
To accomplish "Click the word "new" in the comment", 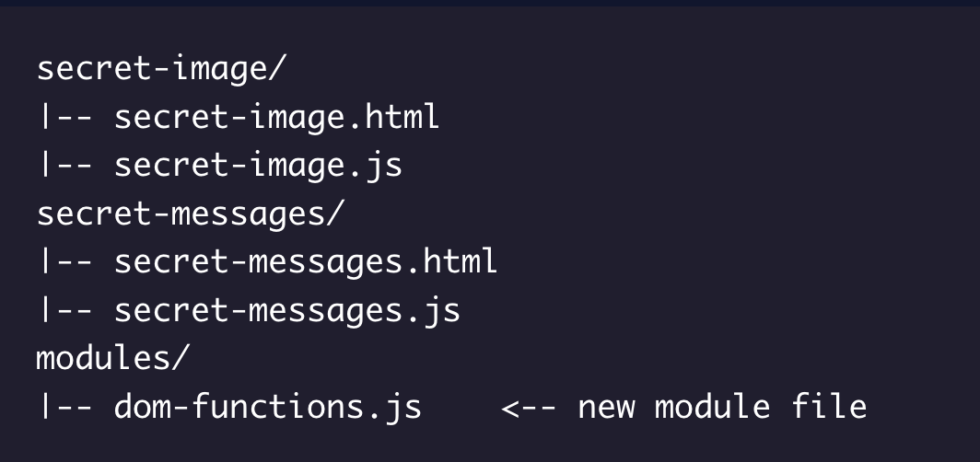I will click(606, 409).
